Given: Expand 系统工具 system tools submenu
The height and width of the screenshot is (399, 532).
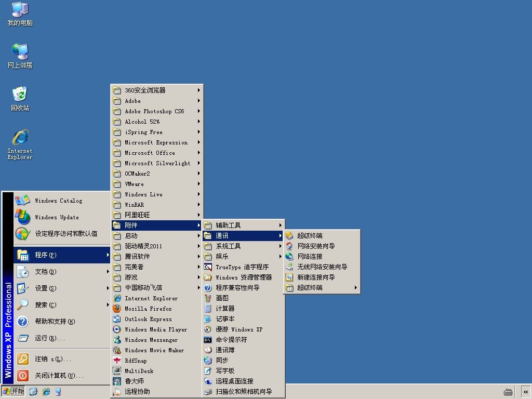Looking at the screenshot, I should coord(243,246).
